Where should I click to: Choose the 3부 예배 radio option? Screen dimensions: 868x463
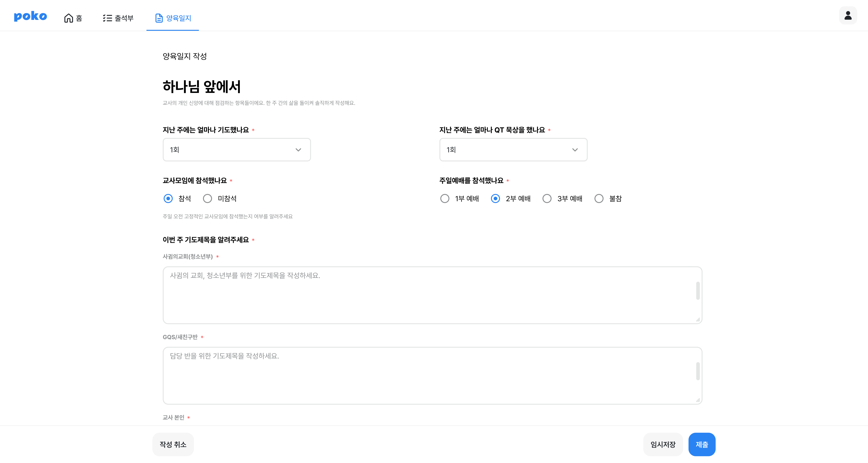[x=547, y=198]
